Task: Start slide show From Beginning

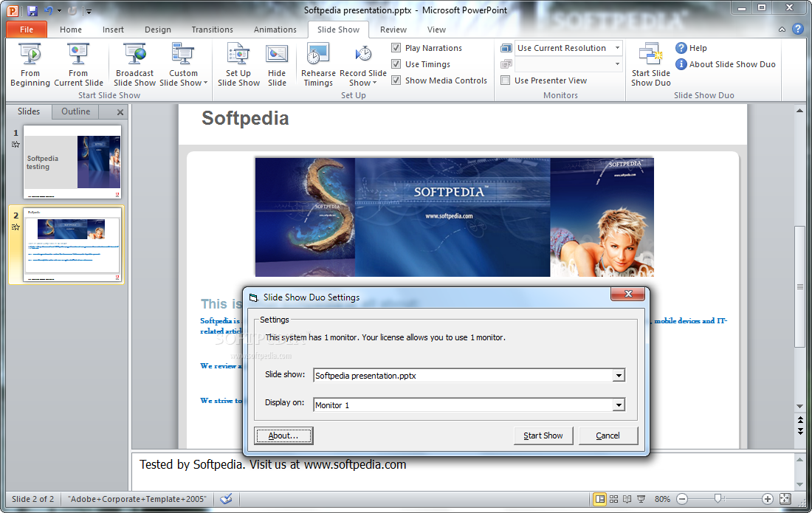Action: [x=30, y=65]
